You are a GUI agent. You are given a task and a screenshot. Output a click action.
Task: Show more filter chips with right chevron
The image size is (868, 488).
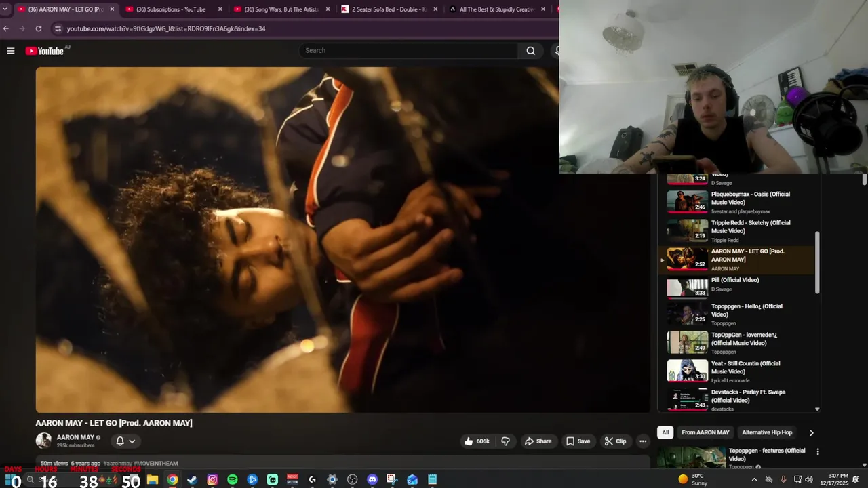[x=811, y=432]
